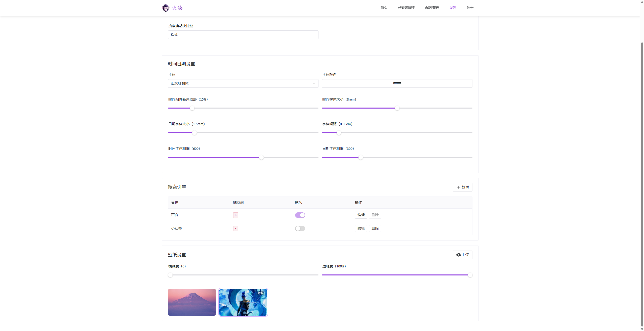The width and height of the screenshot is (644, 331).
Task: Click the chevron arrow in the font selector
Action: [314, 83]
